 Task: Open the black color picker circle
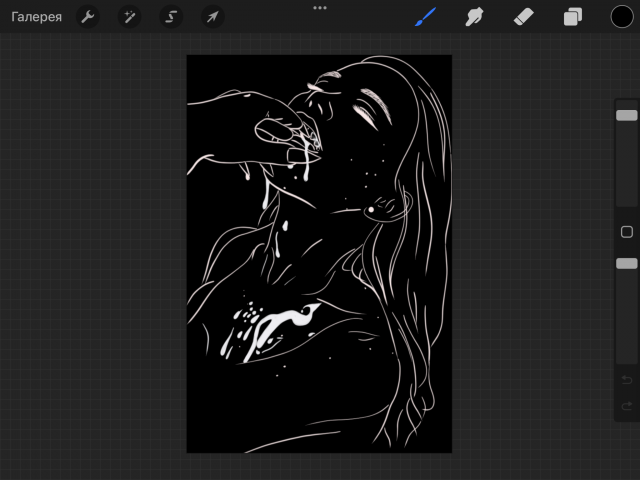click(x=622, y=17)
